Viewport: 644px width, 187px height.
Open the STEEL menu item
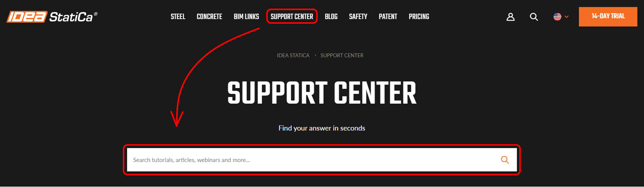[178, 17]
